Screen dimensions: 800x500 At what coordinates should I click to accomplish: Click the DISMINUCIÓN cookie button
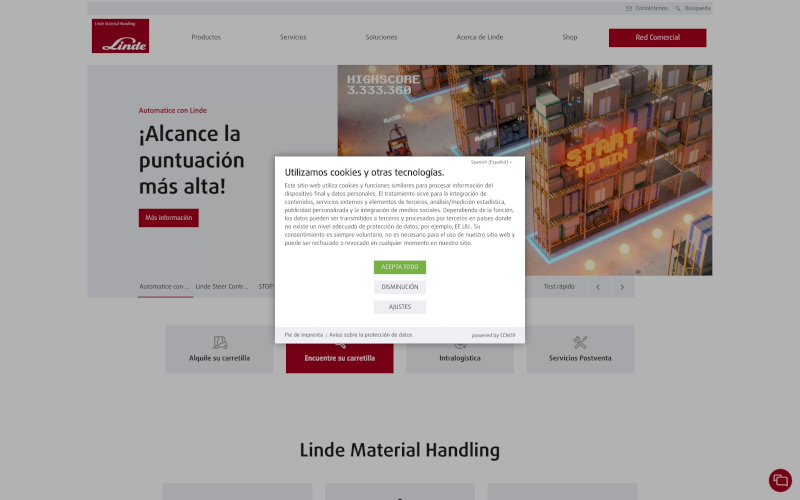[x=400, y=287]
